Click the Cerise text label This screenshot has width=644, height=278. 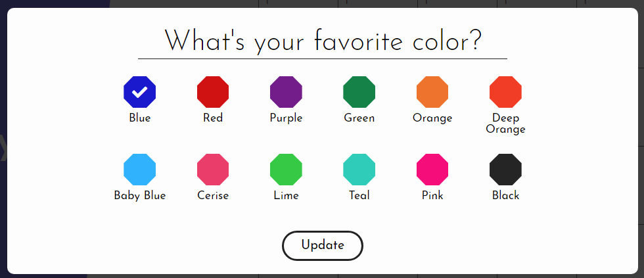[x=213, y=195]
